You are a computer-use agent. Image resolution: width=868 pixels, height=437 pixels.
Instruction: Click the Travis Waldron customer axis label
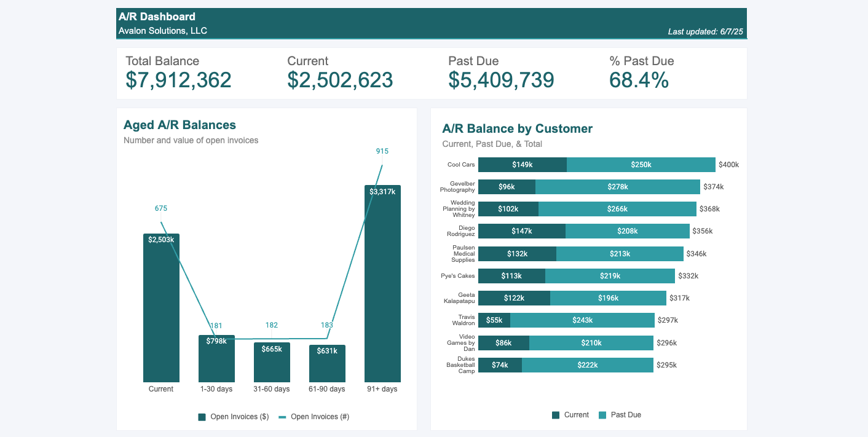coord(464,320)
